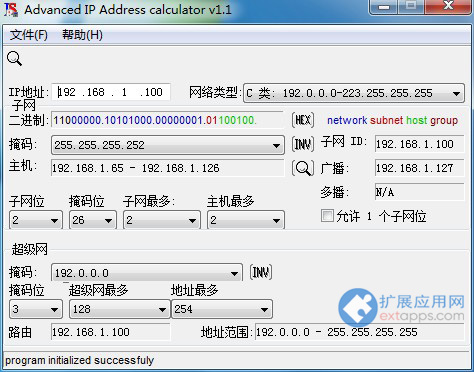Open the 帮助(H) menu

click(x=82, y=35)
